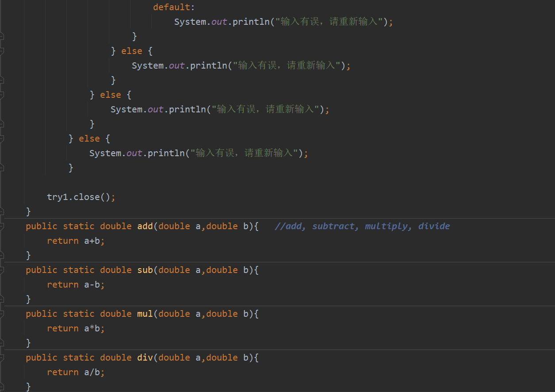
Task: Click fold end marker after return a+b
Action: click(1, 255)
